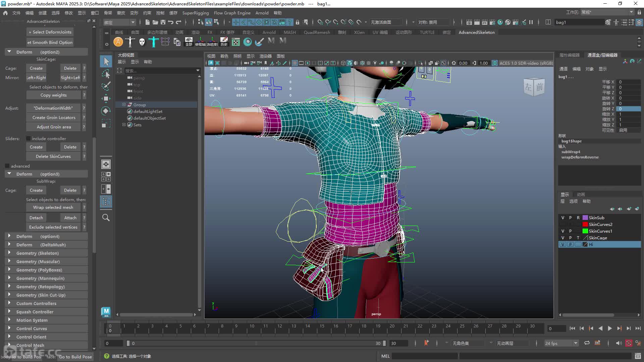The width and height of the screenshot is (644, 362).
Task: Click the skull face shelf icon
Action: 142,42
